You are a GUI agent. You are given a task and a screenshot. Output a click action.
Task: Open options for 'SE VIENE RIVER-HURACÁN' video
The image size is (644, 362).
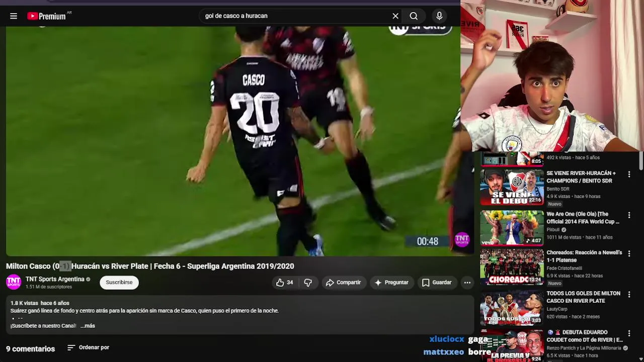click(629, 174)
